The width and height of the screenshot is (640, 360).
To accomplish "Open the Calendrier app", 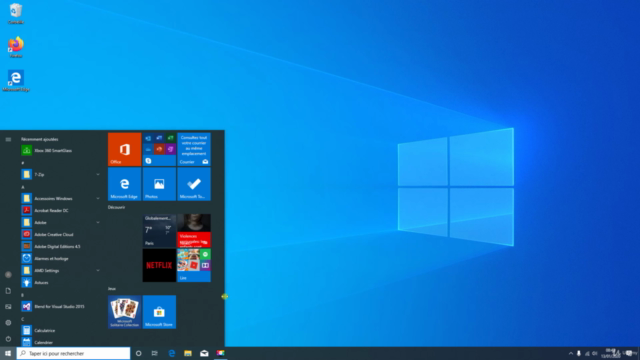I will (x=60, y=342).
